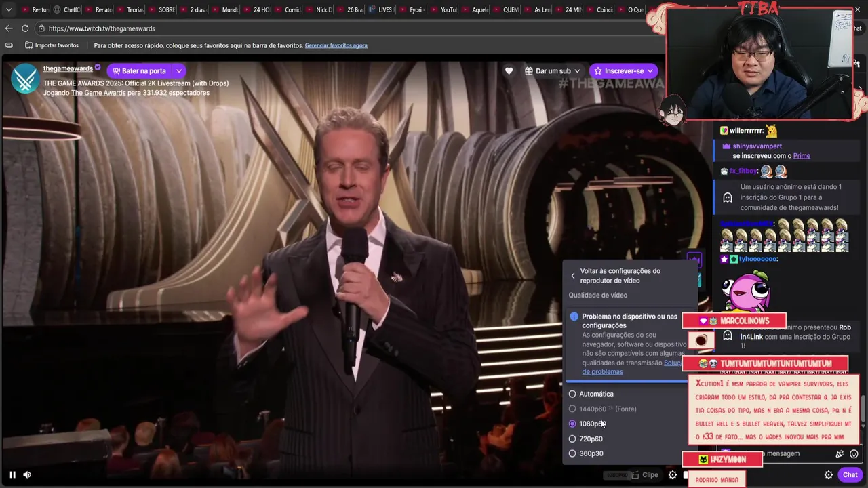
Task: Click the browser back arrow
Action: pyautogui.click(x=9, y=28)
